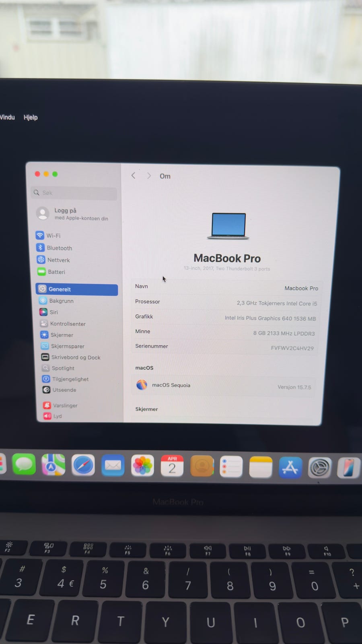
Task: Open Tilgjengelighet settings
Action: (x=66, y=379)
